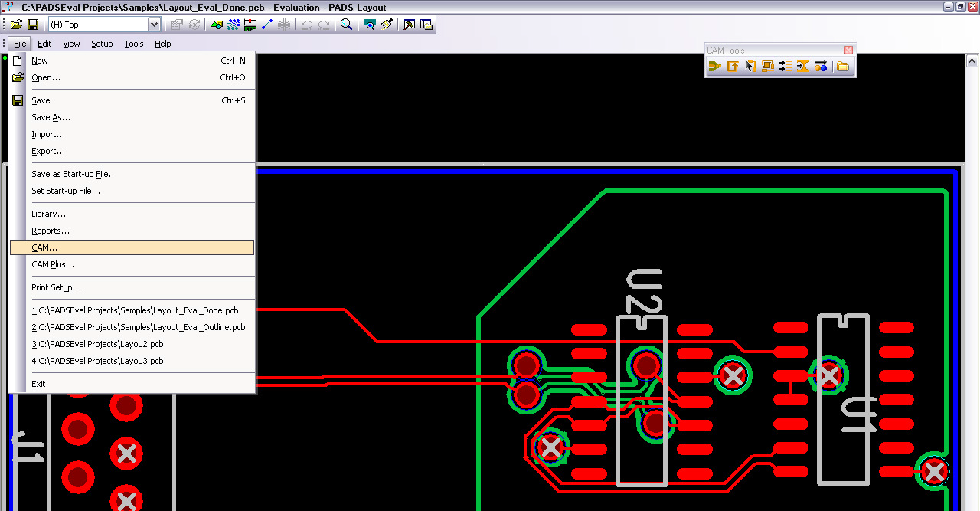980x511 pixels.
Task: Click the Undo arrow icon
Action: [306, 25]
